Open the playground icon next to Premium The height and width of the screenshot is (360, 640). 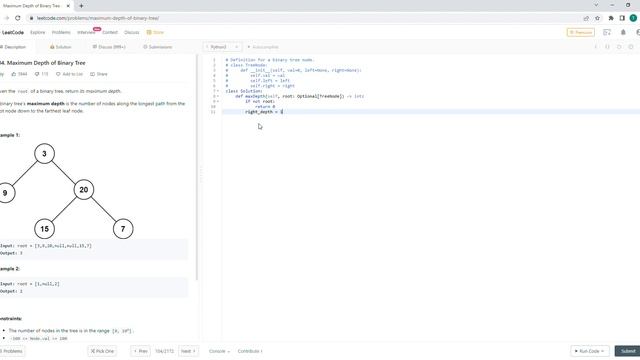tap(607, 32)
